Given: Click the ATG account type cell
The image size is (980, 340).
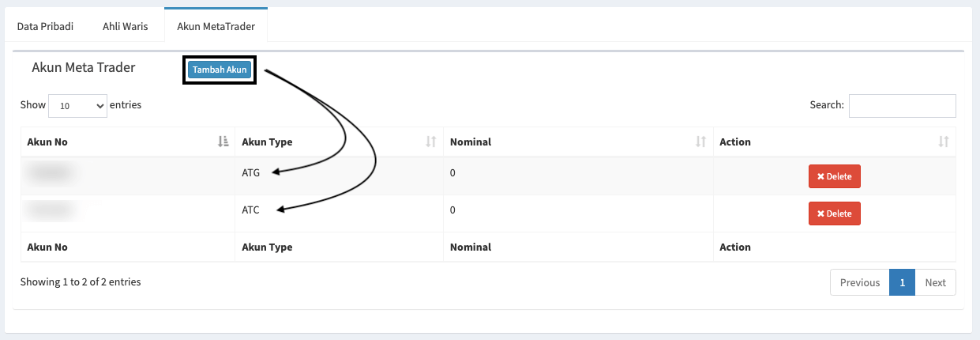Looking at the screenshot, I should pyautogui.click(x=251, y=172).
